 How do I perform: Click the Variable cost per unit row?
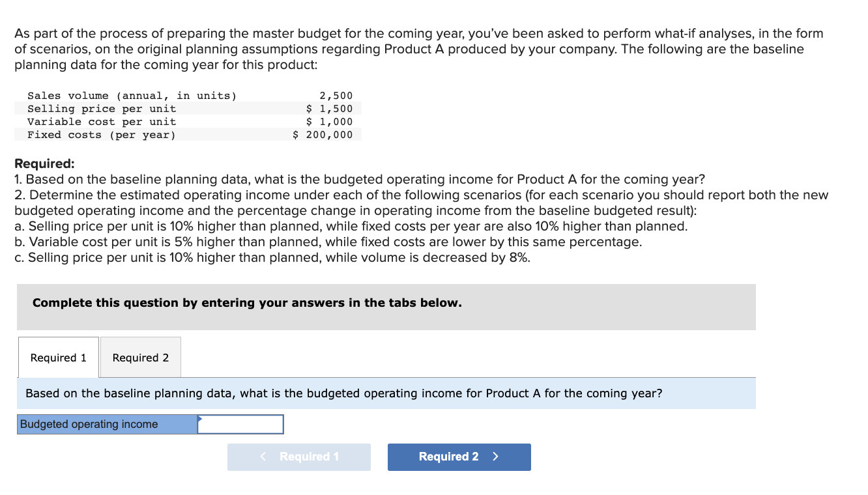coord(182,121)
